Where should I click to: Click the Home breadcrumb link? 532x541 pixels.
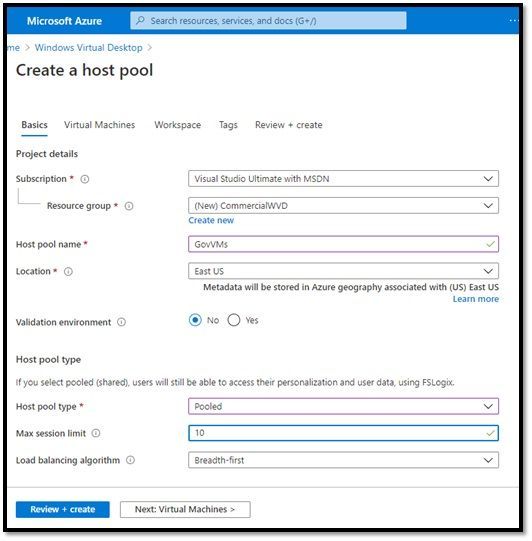click(x=13, y=48)
